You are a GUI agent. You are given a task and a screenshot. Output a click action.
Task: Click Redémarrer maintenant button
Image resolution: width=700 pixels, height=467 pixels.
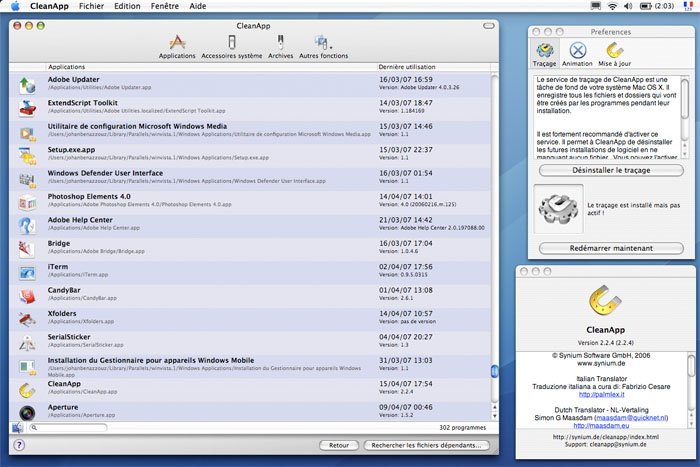pyautogui.click(x=611, y=248)
